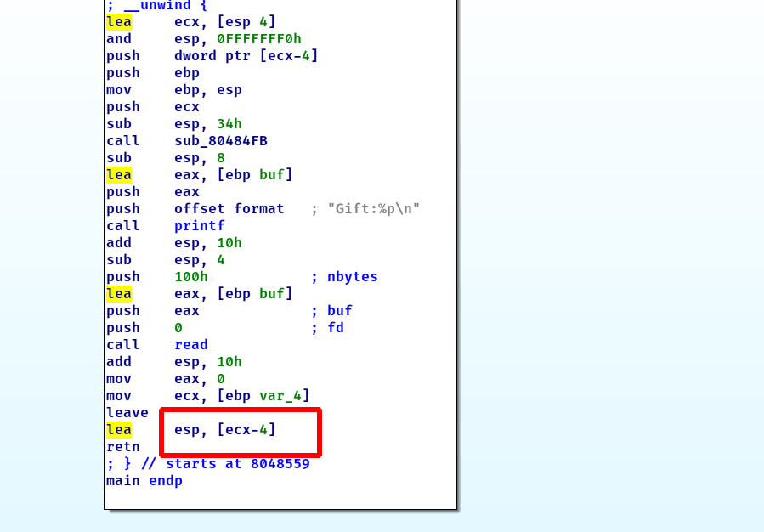Click the 'mov ebp, esp' instruction

[x=174, y=90]
